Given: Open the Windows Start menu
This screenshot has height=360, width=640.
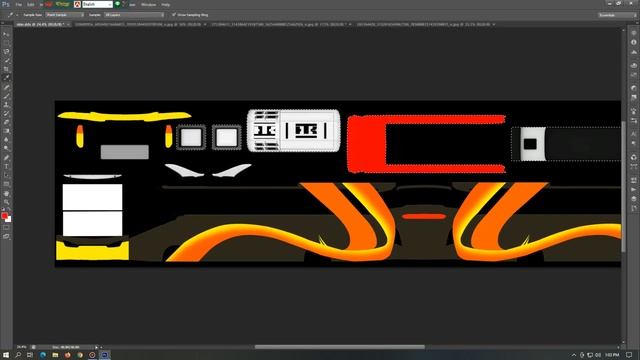Looking at the screenshot, I should [x=6, y=355].
